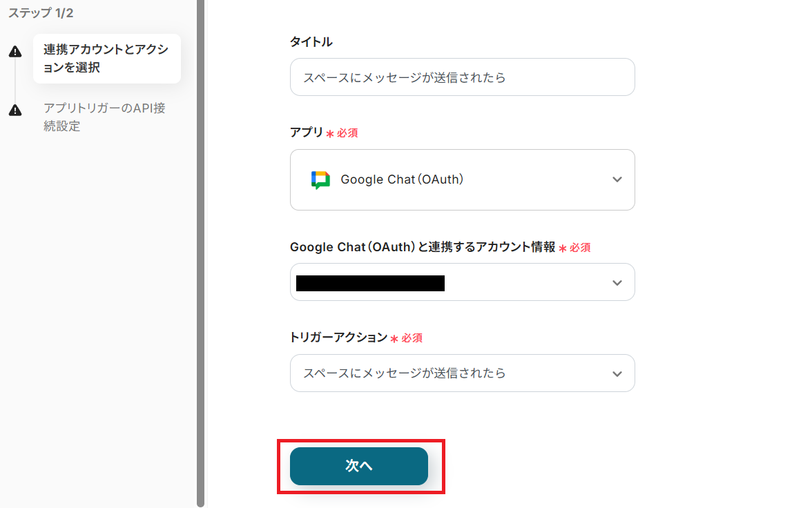Open the account info dropdown arrow
This screenshot has width=812, height=508.
coord(617,282)
